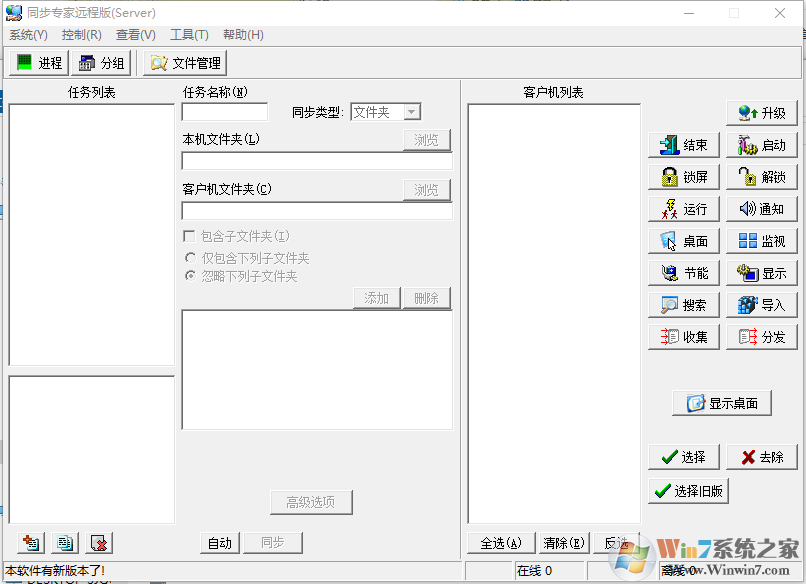Viewport: 806px width, 584px height.
Task: Toggle the 包含子文件夹 checkbox
Action: pos(189,236)
